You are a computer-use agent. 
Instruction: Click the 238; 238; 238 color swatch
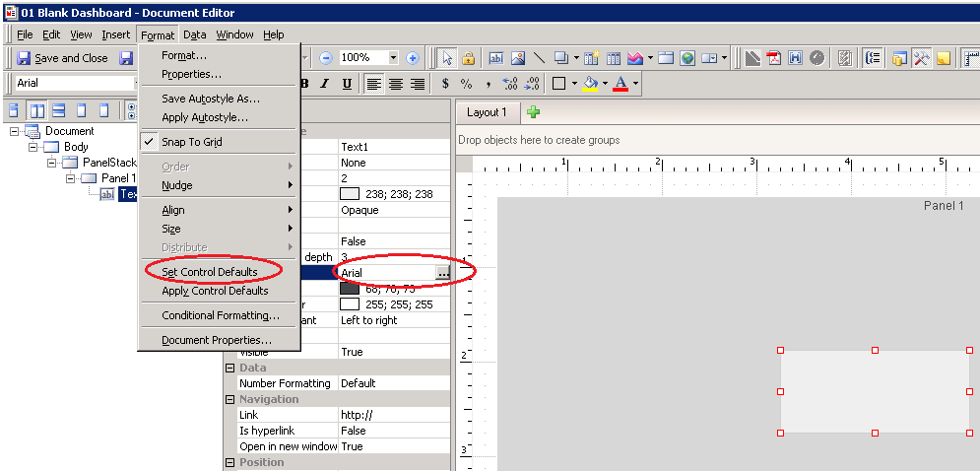350,194
